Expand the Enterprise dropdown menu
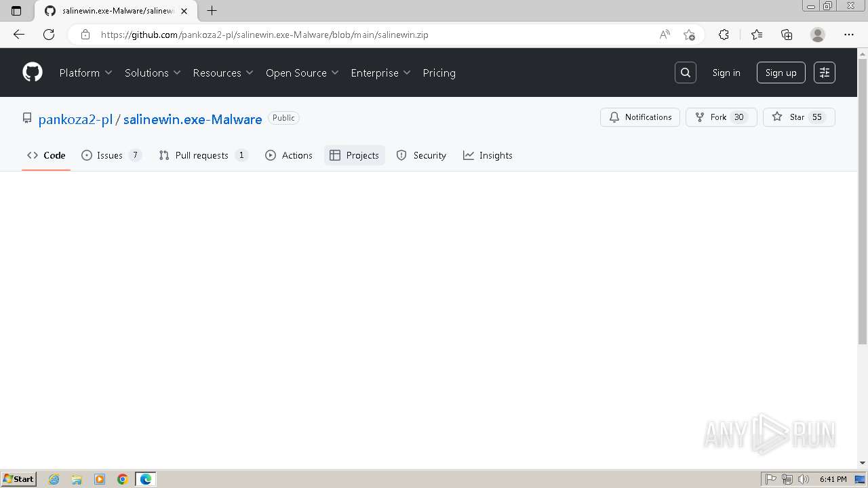Image resolution: width=868 pixels, height=488 pixels. 380,73
